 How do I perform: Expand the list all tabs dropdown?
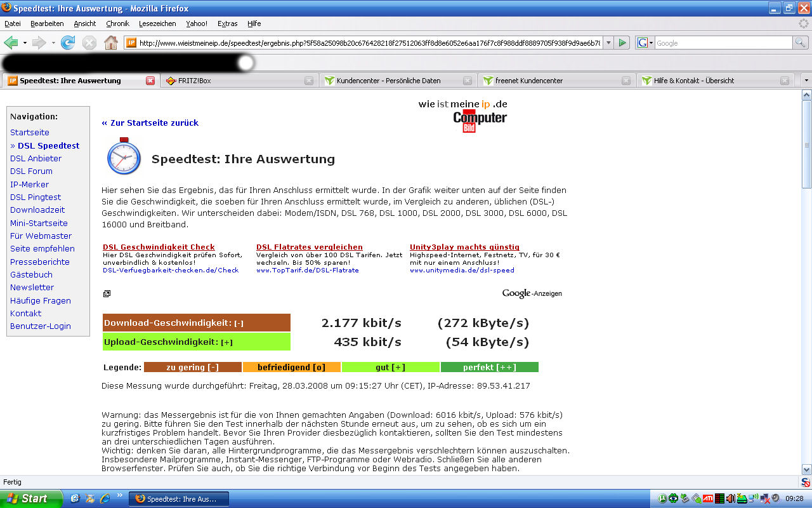[x=806, y=81]
